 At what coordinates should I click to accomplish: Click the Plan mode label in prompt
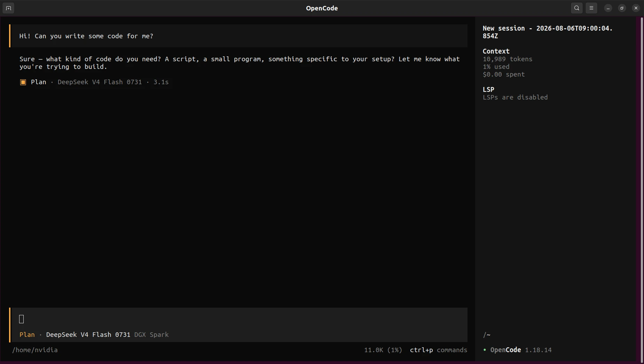coord(27,334)
